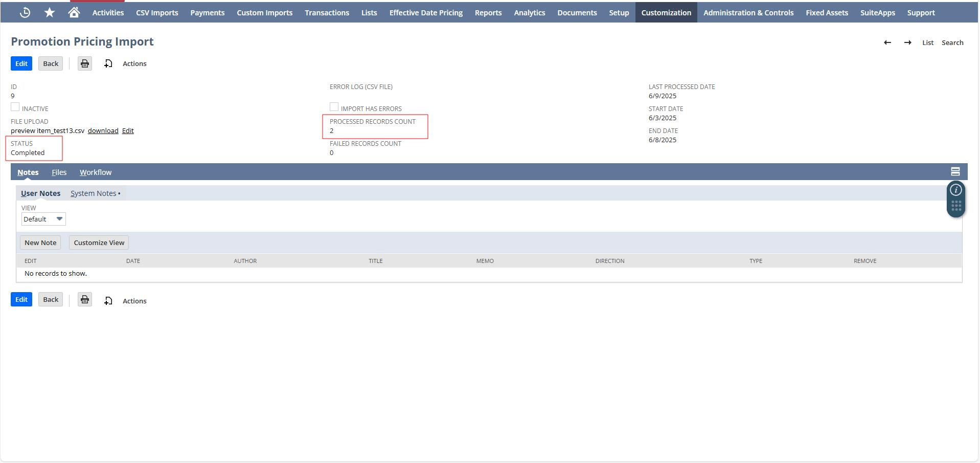
Task: Click the Promotion Pricing Import title
Action: pos(82,41)
